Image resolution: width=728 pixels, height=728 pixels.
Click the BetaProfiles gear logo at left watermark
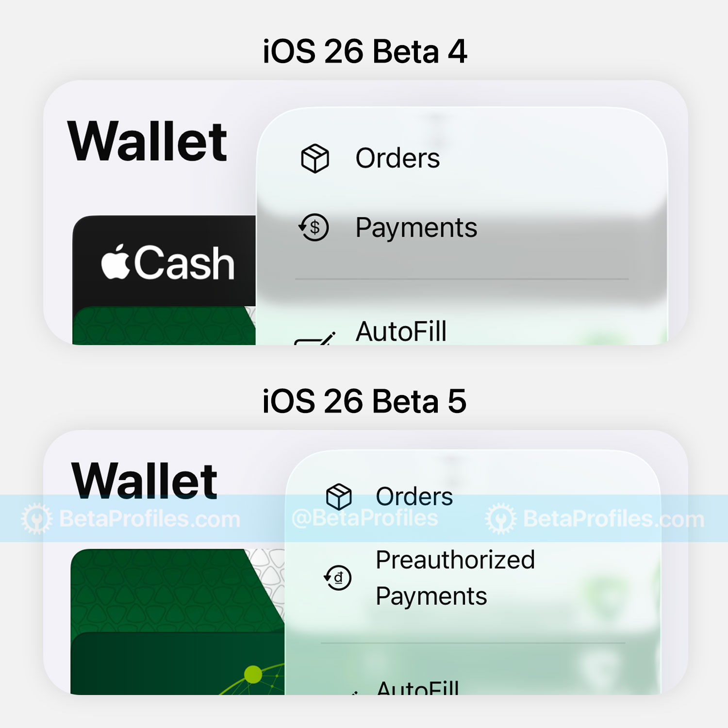pos(37,519)
